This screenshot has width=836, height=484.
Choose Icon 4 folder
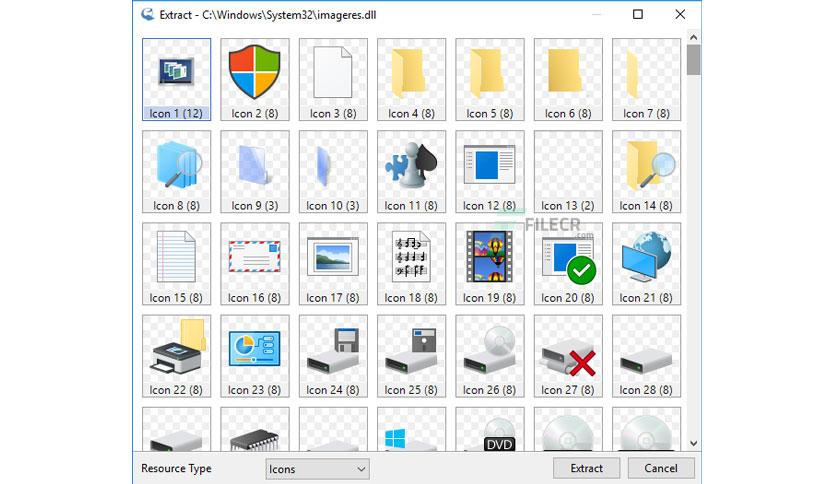(412, 79)
